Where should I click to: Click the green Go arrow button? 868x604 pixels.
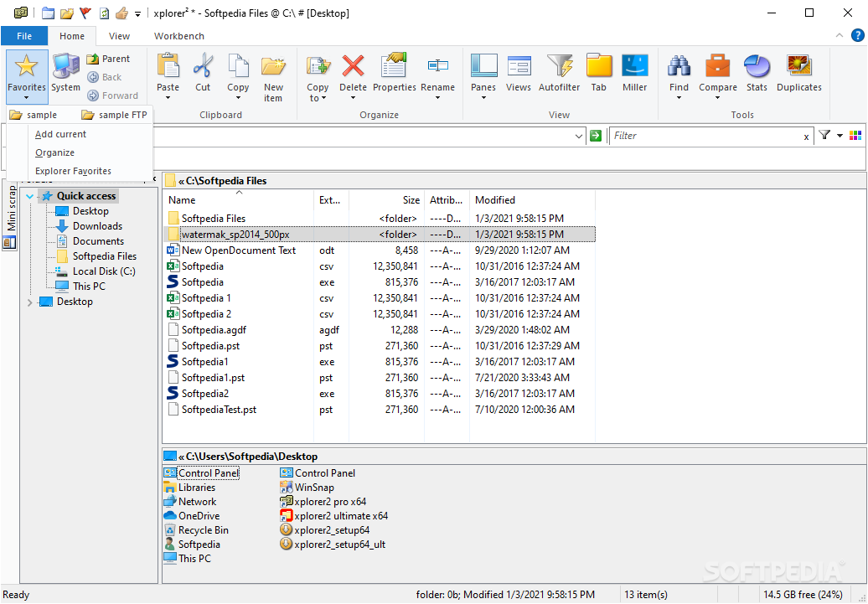(596, 136)
